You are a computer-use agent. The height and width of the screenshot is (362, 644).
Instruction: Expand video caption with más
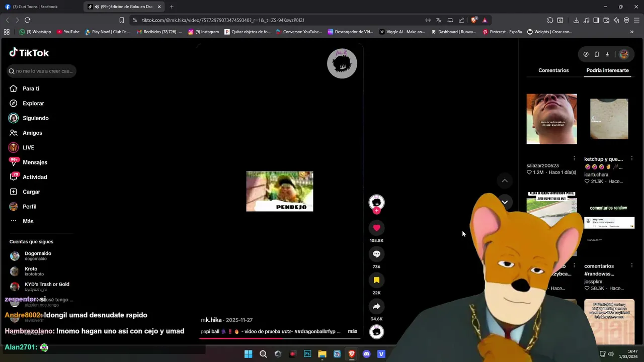(352, 331)
